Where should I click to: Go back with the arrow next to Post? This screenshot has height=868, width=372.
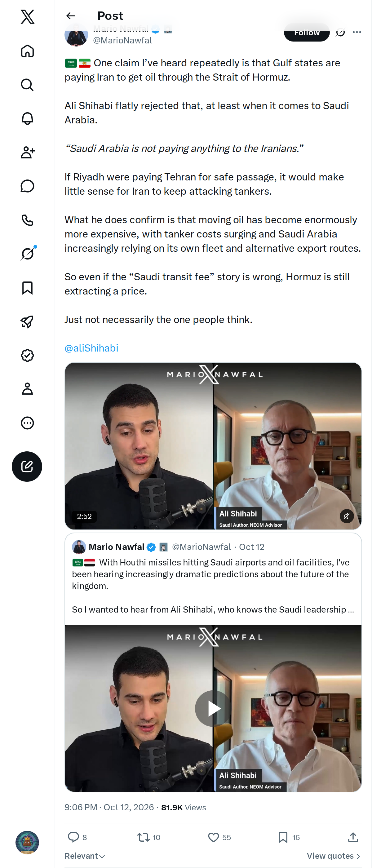70,16
